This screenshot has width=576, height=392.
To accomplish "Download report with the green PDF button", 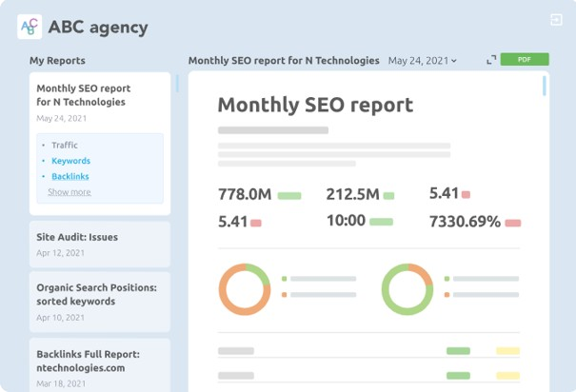I will pyautogui.click(x=524, y=60).
